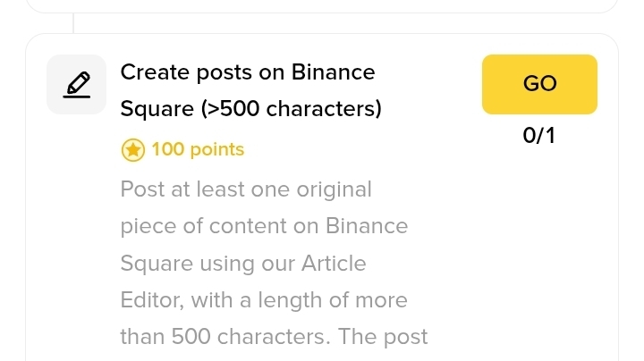
Task: Click 'Square (>500 characters)' title line
Action: [x=250, y=109]
